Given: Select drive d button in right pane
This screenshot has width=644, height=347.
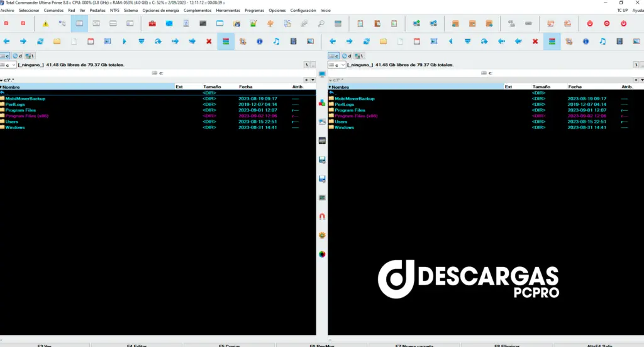Looking at the screenshot, I should pyautogui.click(x=347, y=55).
